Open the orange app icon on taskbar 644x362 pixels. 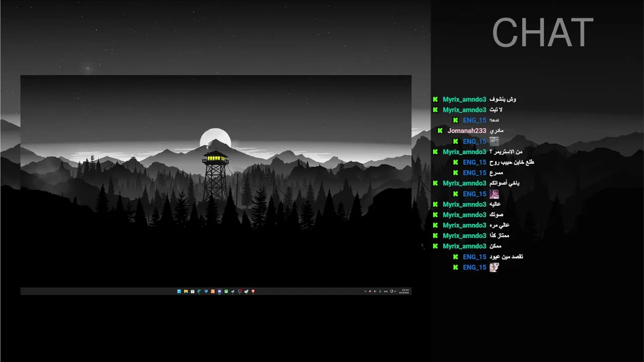[x=213, y=291]
